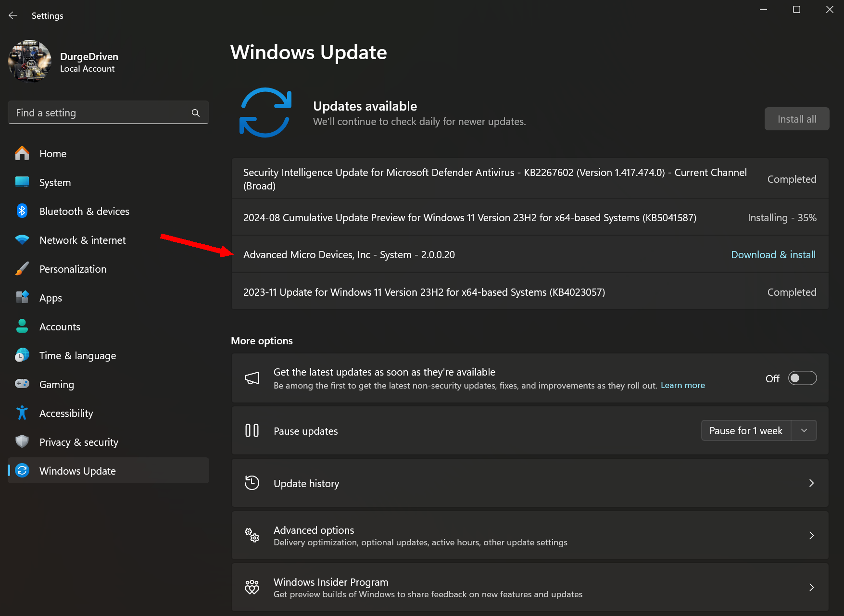Open Privacy & security label

[79, 442]
